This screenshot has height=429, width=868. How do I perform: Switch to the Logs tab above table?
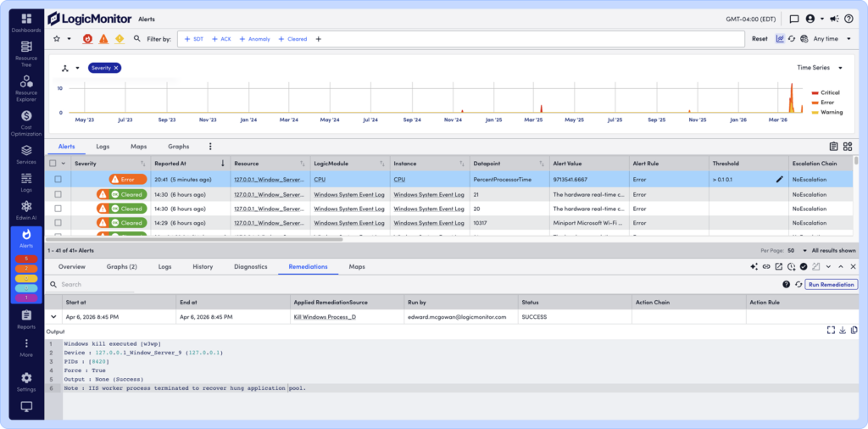[103, 147]
